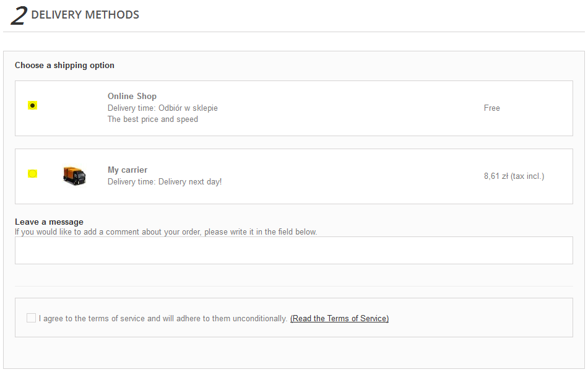Click the order comment instruction text
The image size is (588, 372).
tap(166, 232)
